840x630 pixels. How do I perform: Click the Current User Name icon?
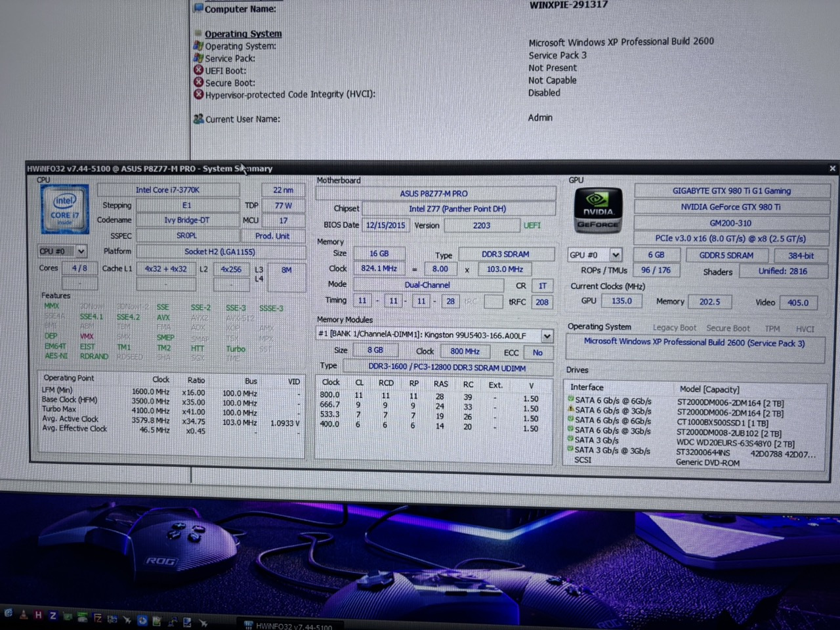[198, 119]
